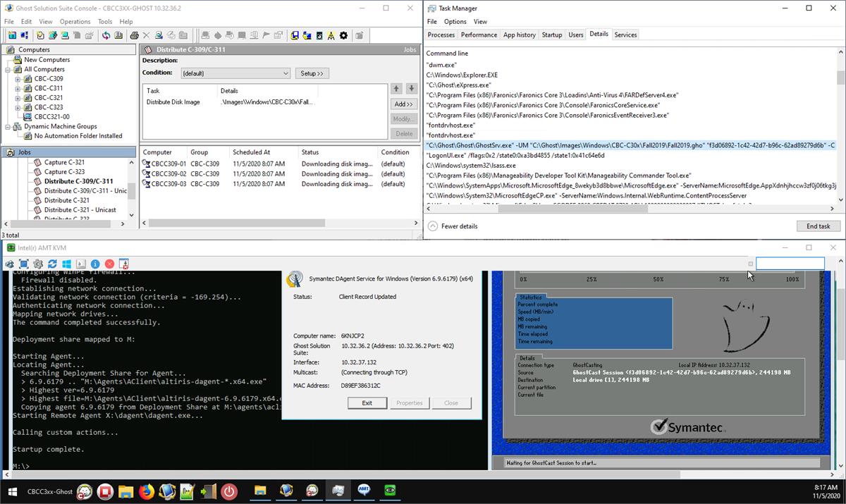Screen dimensions: 846x504
Task: Select the highlighted GhostSrv.exe command line row
Action: pos(627,145)
